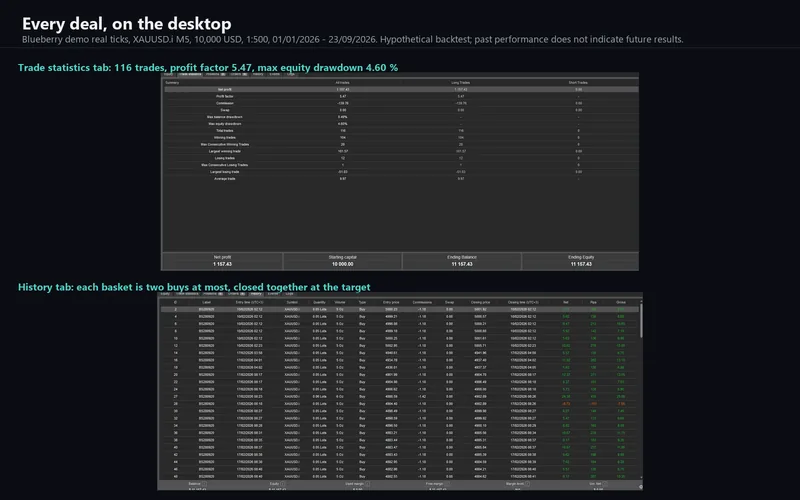
Task: Sort History by Gross column header
Action: pyautogui.click(x=620, y=302)
